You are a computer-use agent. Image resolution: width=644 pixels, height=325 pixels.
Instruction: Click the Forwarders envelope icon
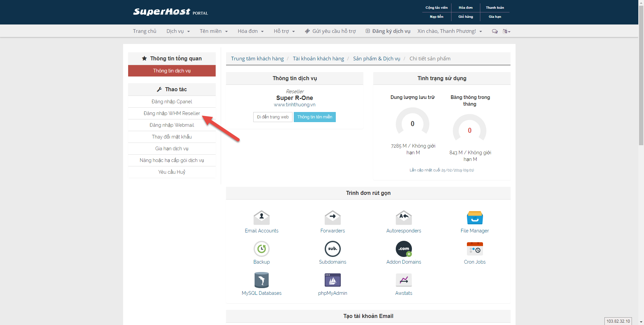(x=332, y=218)
